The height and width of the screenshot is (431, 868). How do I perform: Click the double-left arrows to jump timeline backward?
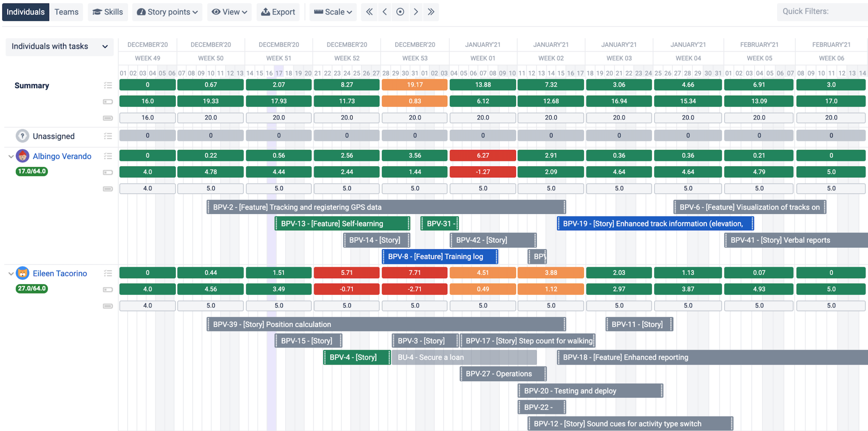(x=369, y=12)
